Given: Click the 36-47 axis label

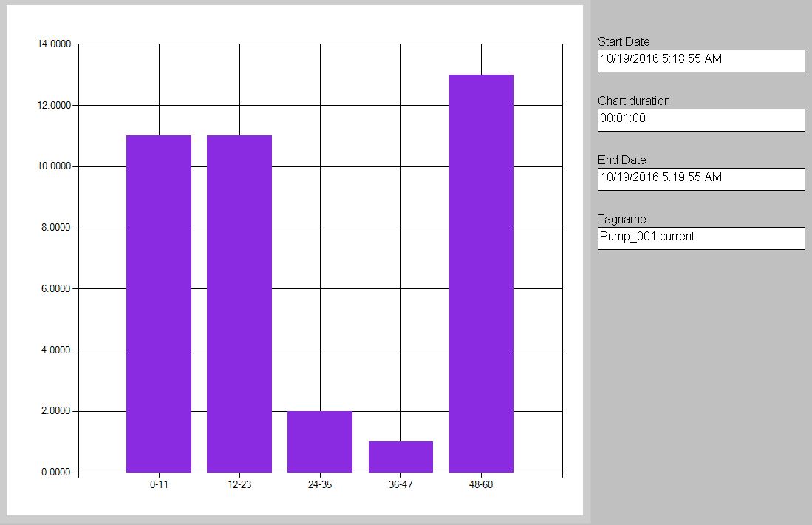Looking at the screenshot, I should 400,484.
